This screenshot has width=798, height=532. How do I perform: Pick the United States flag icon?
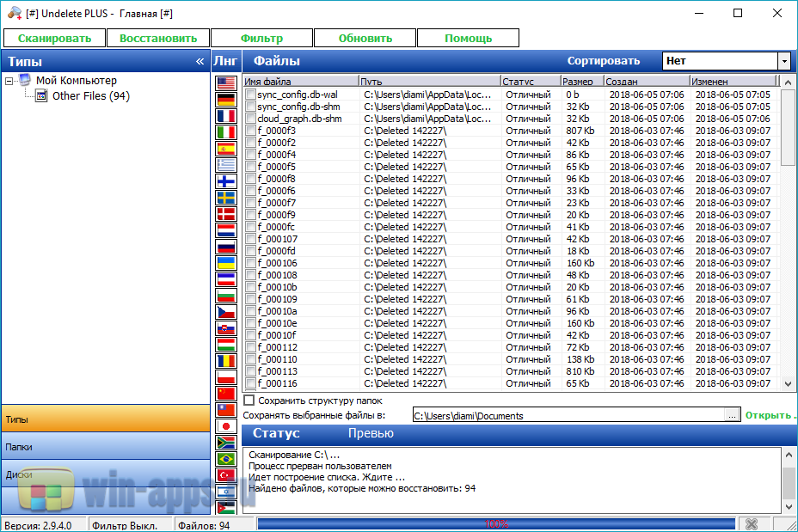click(x=226, y=83)
